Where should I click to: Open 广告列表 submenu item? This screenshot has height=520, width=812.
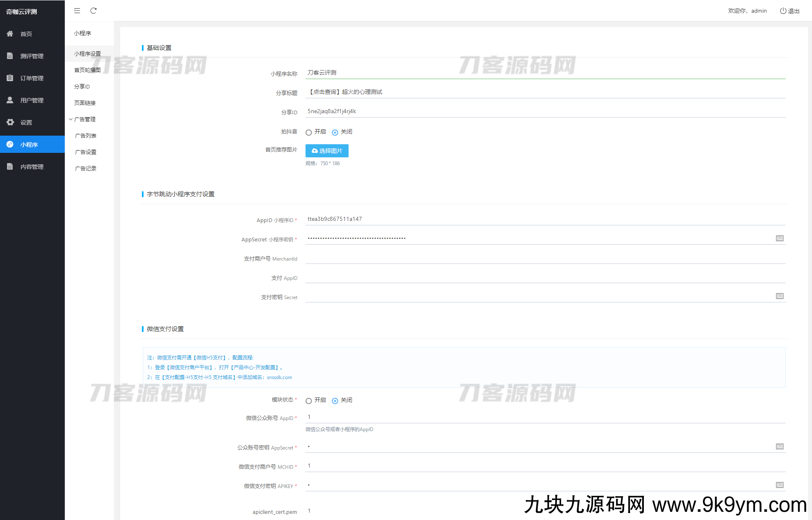[x=86, y=136]
